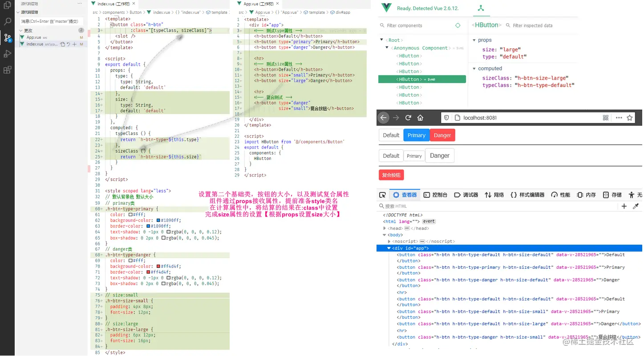This screenshot has height=356, width=644.
Task: Click the browser home icon
Action: pyautogui.click(x=420, y=118)
